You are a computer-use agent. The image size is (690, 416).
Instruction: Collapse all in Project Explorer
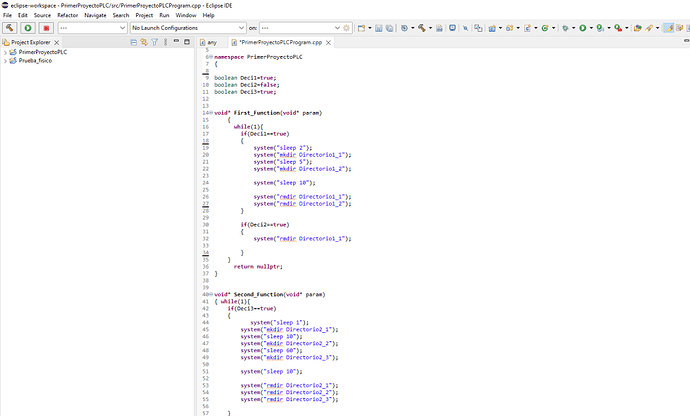pos(133,43)
